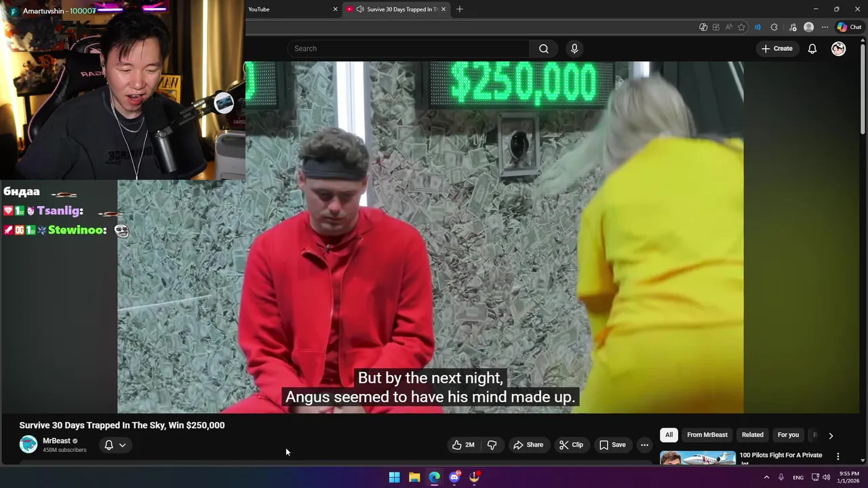Select the From MrBeast filter chip
This screenshot has height=488, width=868.
707,434
